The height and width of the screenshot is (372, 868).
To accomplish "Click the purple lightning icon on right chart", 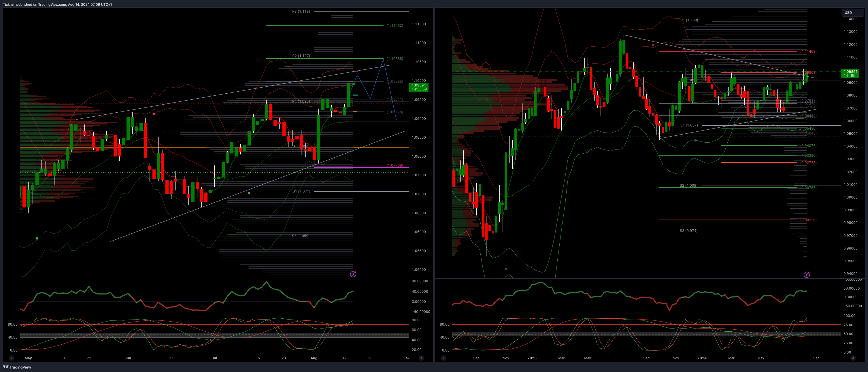I will pos(807,275).
